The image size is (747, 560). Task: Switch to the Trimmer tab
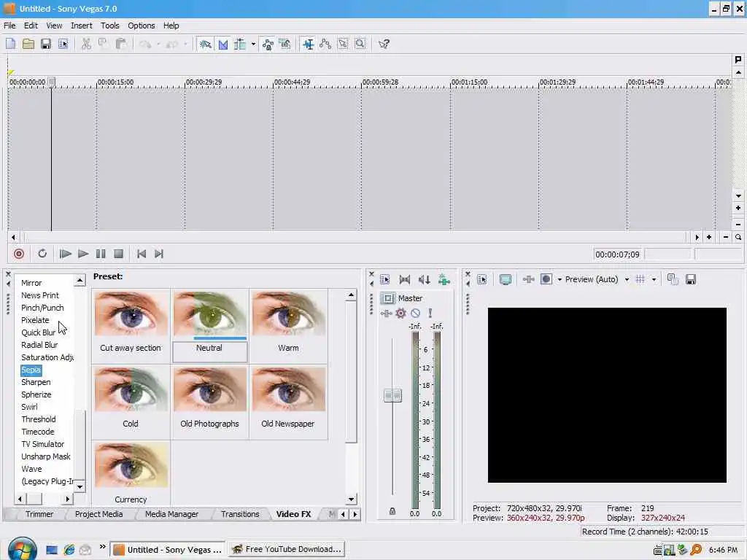coord(39,514)
